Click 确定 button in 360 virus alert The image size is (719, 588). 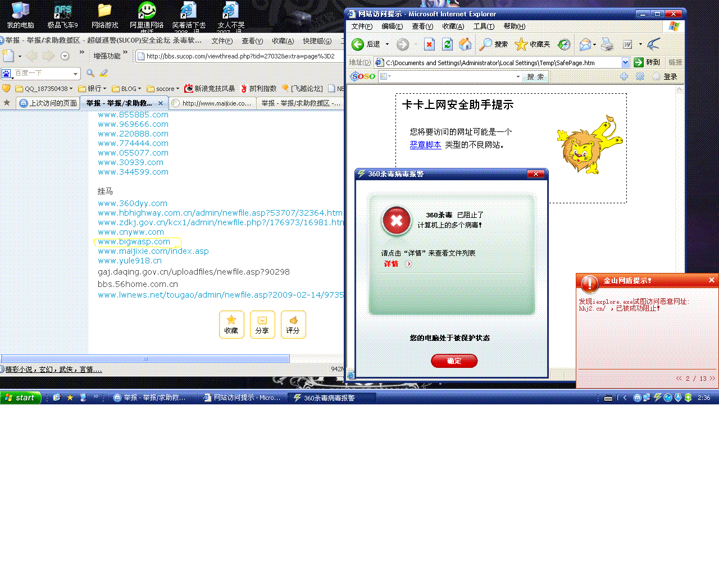click(454, 361)
